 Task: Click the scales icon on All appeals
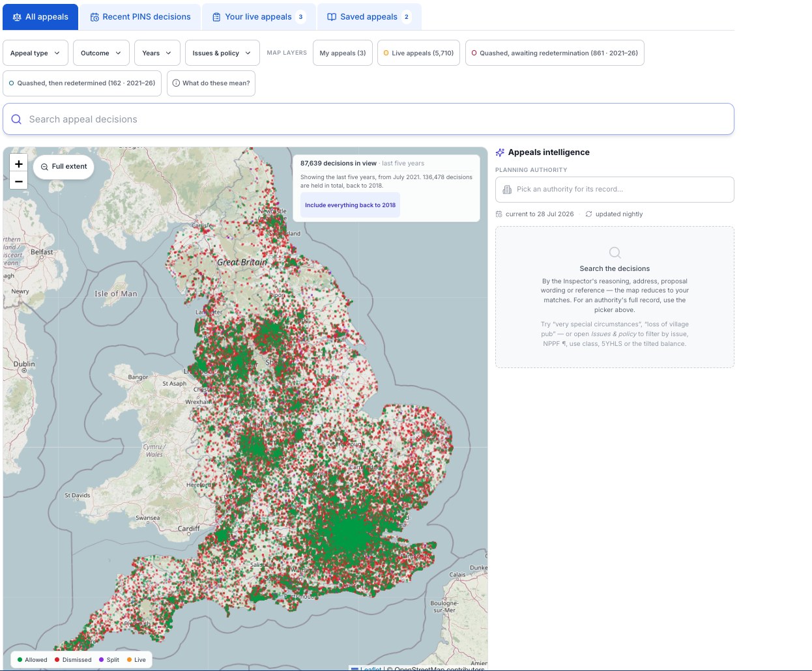point(17,17)
